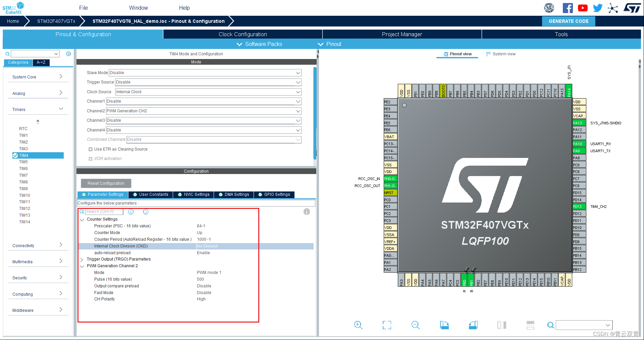Toggle Use ETR as Clearing Source checkbox

91,149
